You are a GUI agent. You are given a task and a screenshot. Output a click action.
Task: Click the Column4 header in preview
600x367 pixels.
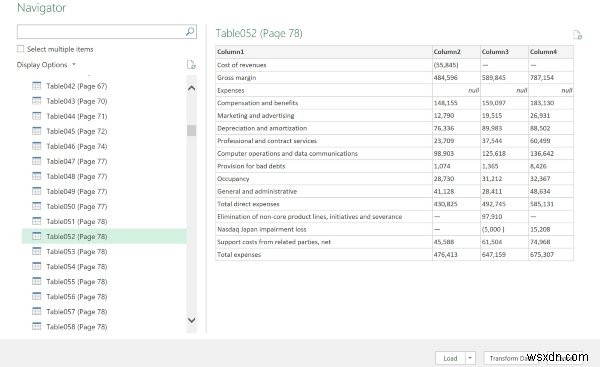(x=551, y=52)
